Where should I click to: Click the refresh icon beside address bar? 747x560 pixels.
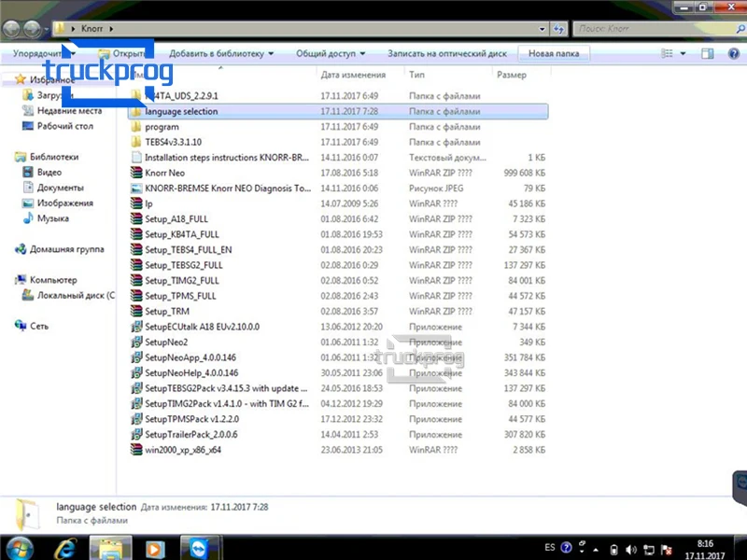558,29
